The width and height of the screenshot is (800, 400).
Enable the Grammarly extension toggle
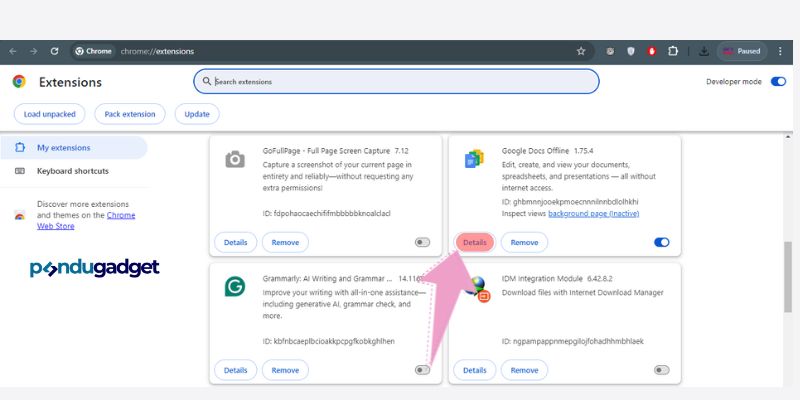[422, 370]
